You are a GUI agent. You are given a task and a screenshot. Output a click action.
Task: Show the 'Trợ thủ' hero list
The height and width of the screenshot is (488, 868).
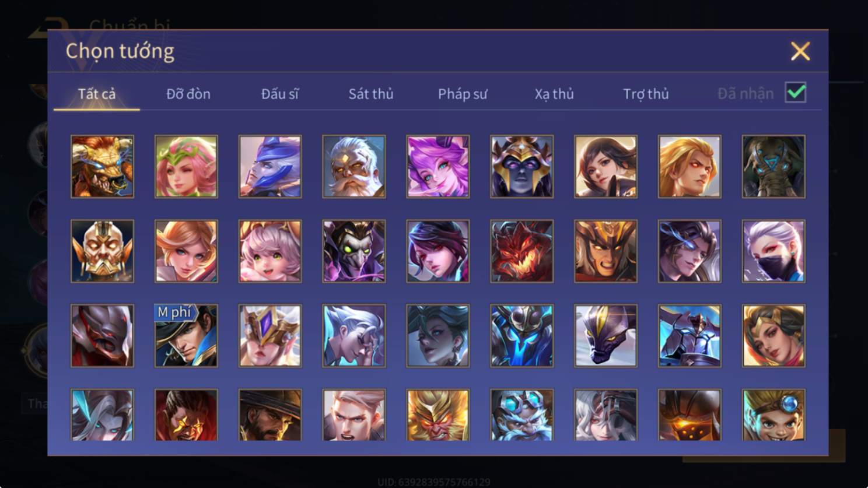(x=646, y=94)
